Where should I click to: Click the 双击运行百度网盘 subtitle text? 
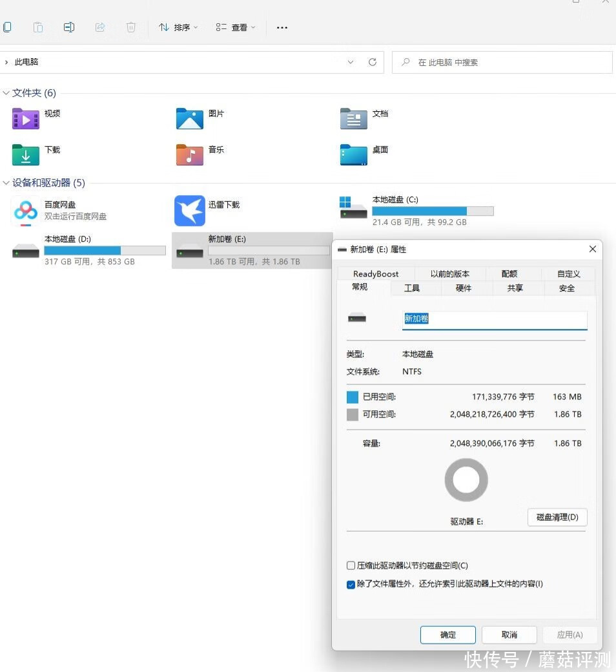[x=76, y=216]
